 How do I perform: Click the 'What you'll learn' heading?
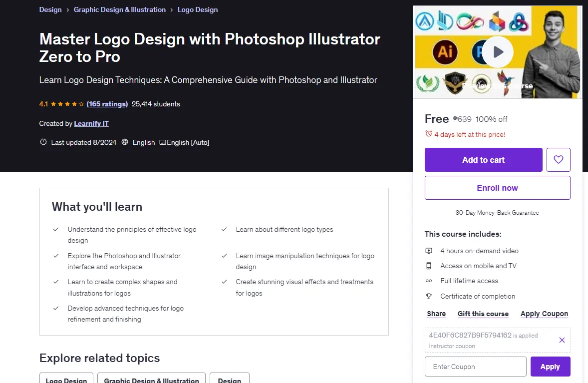(97, 207)
